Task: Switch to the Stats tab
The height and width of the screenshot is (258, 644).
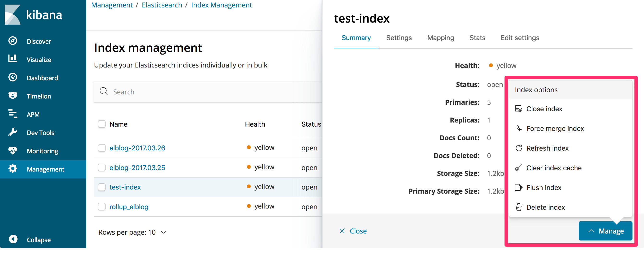Action: [477, 38]
